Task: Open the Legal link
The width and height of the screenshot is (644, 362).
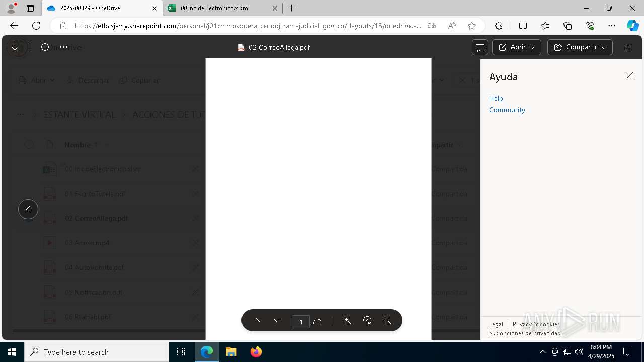Action: coord(496,324)
